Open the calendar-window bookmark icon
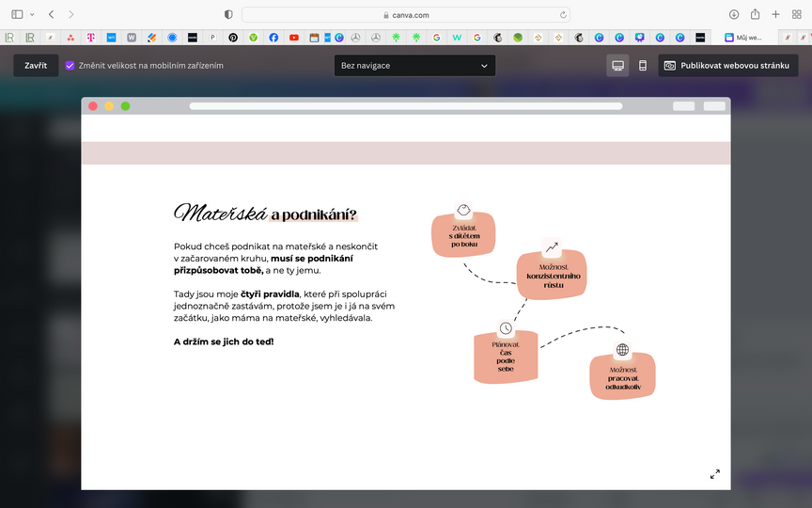 (314, 38)
